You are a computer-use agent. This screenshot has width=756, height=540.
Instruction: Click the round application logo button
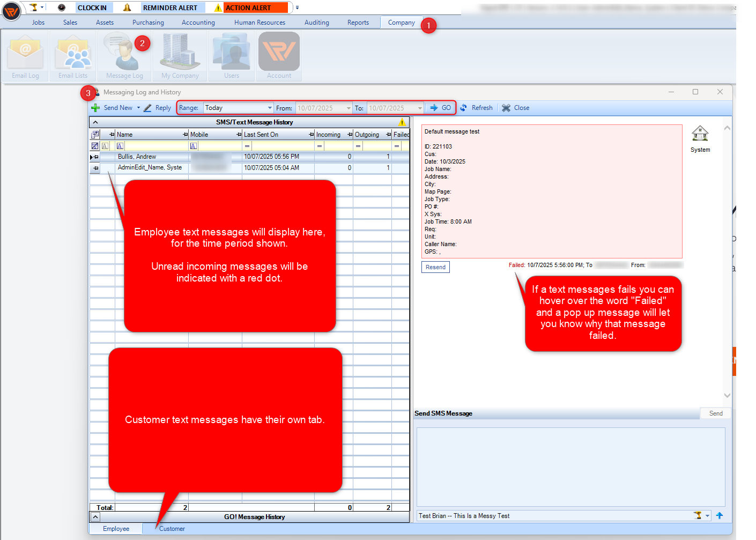[x=11, y=11]
